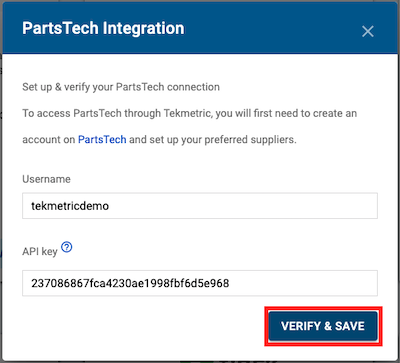Place cursor in the 237086867fca API key value

tap(130, 283)
